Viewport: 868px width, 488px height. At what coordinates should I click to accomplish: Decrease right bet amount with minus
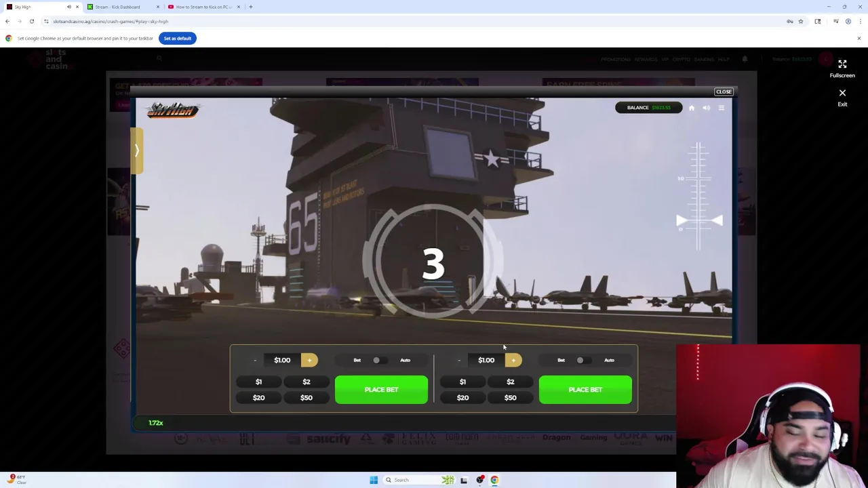[459, 360]
